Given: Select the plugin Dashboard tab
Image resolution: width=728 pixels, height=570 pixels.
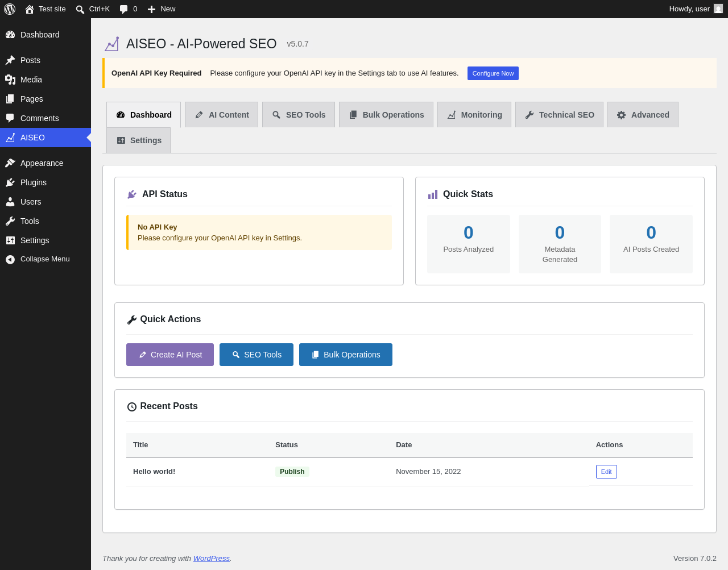Looking at the screenshot, I should 144,115.
